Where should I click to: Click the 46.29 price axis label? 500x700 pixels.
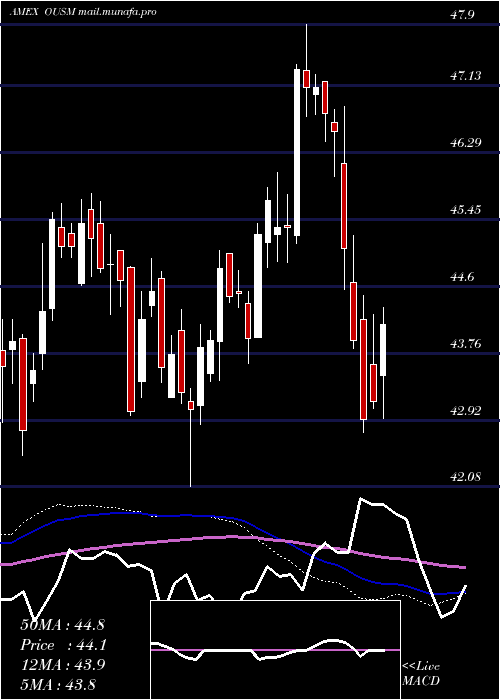tap(465, 143)
